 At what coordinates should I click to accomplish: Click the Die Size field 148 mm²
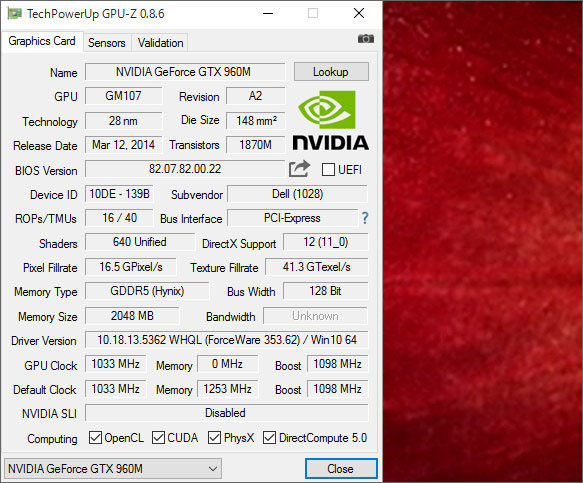coord(255,120)
